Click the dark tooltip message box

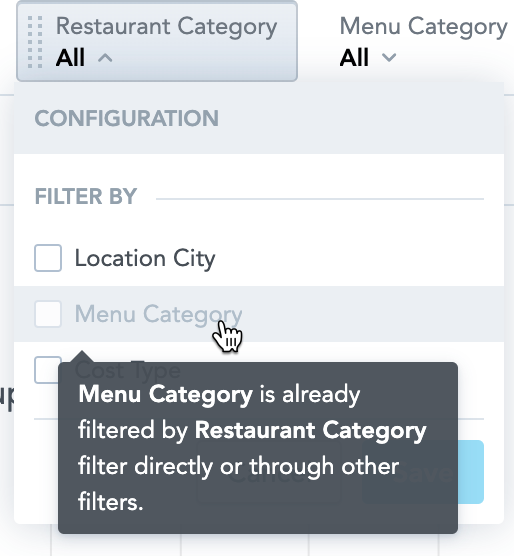point(258,447)
